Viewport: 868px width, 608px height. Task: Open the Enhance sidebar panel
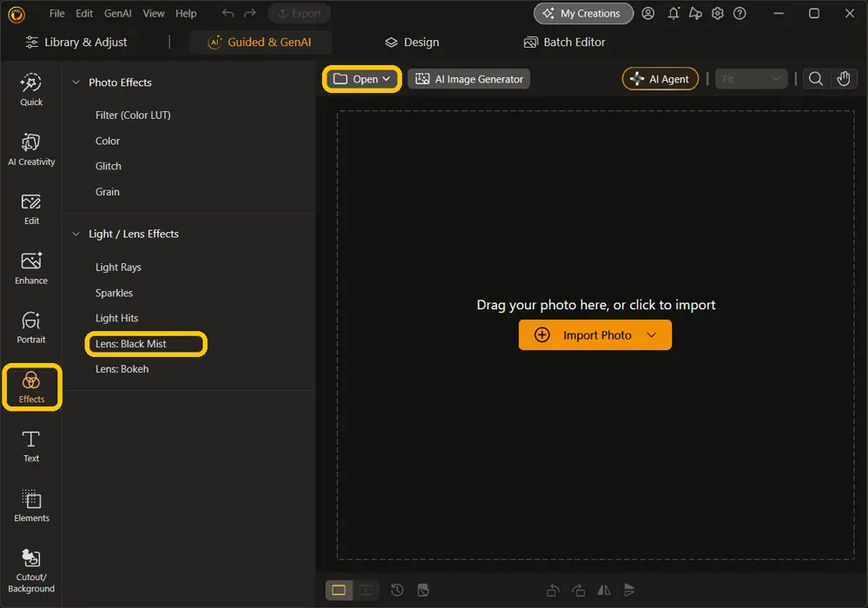point(31,268)
